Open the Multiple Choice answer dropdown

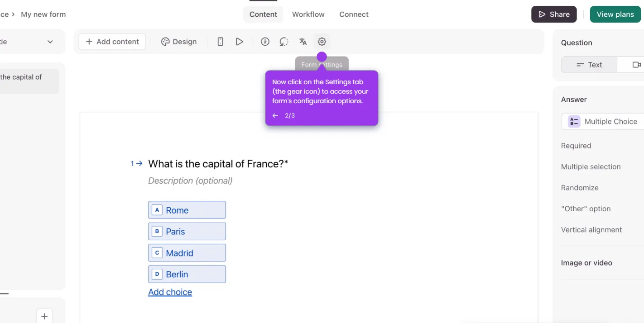tap(603, 121)
